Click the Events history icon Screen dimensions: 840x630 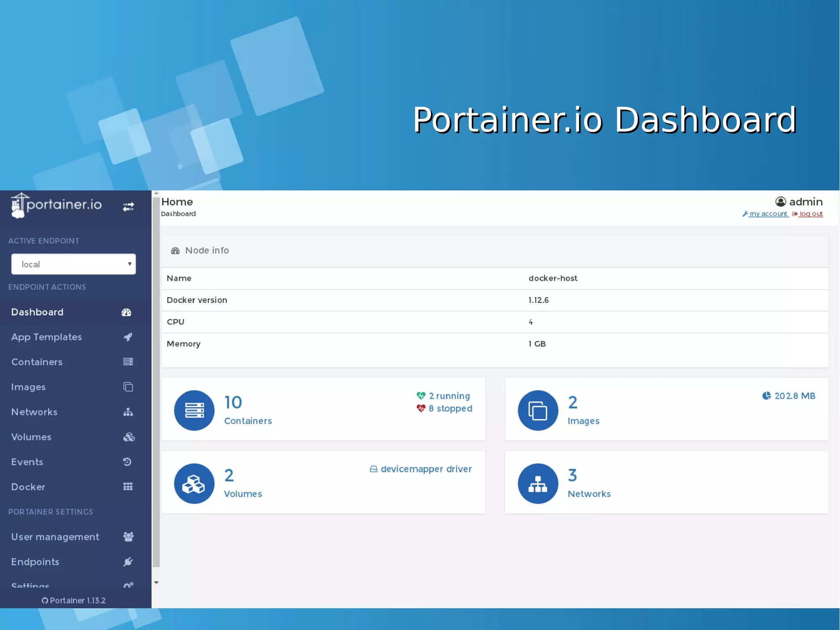pyautogui.click(x=127, y=462)
